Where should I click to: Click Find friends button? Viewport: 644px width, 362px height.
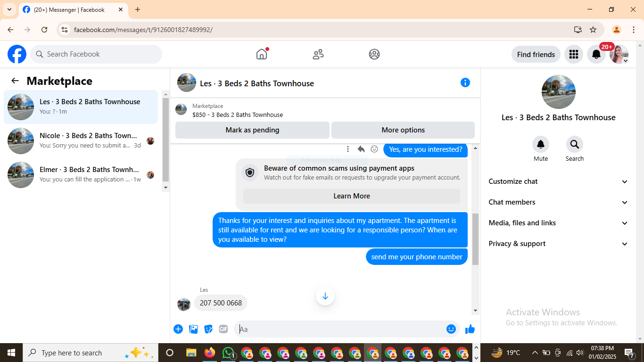[x=536, y=54]
